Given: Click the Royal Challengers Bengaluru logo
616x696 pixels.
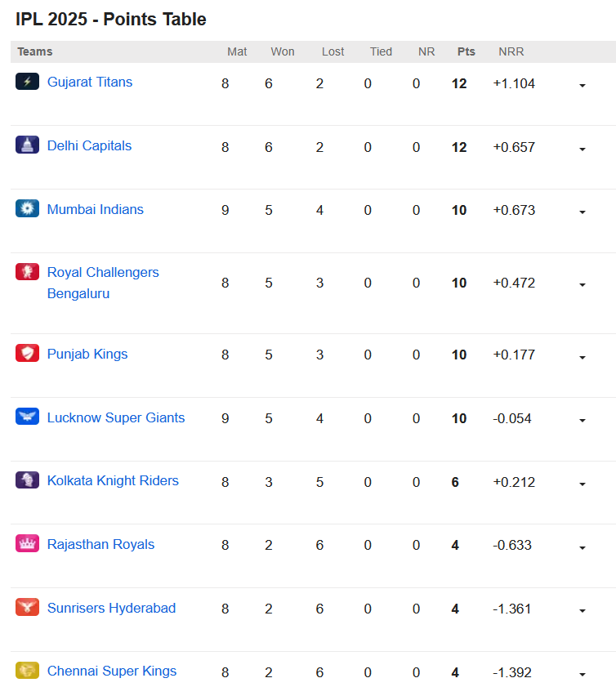Looking at the screenshot, I should (27, 272).
